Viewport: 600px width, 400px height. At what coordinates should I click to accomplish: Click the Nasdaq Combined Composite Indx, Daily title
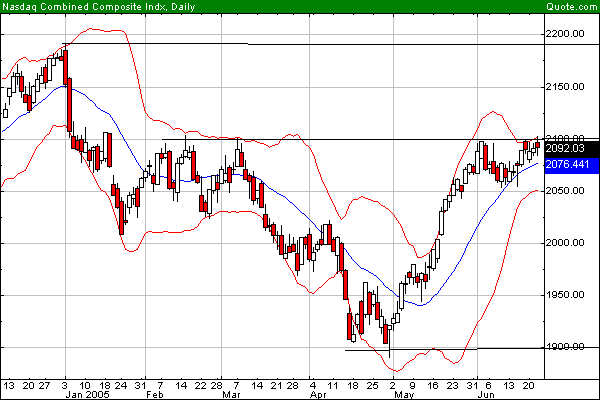click(99, 7)
